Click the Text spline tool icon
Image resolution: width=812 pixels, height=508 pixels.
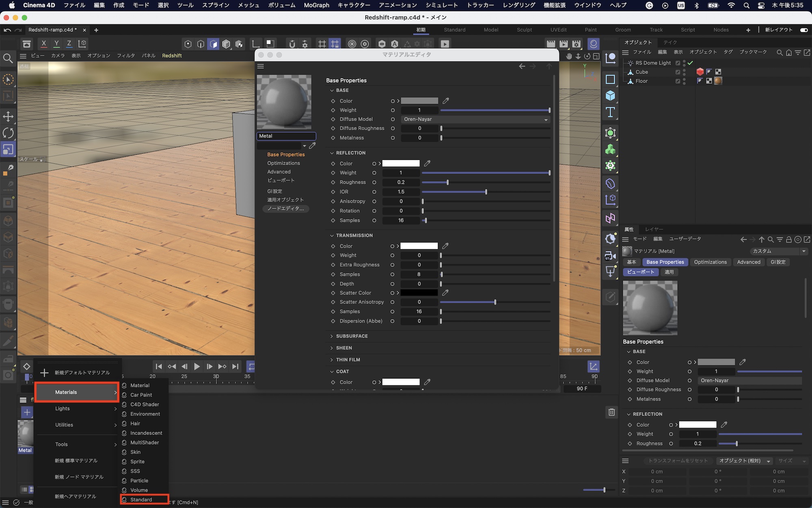(x=610, y=112)
